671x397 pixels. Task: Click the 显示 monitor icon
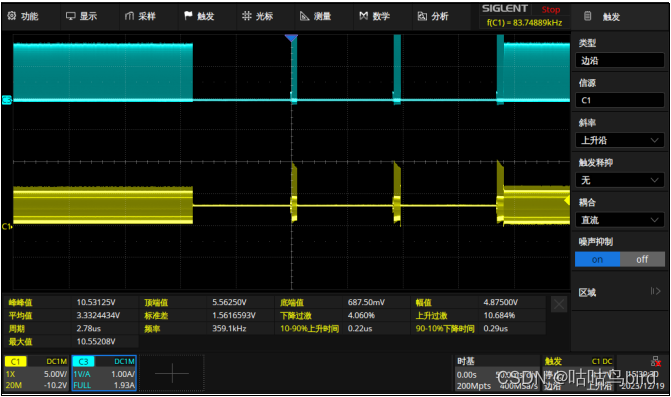[x=71, y=16]
